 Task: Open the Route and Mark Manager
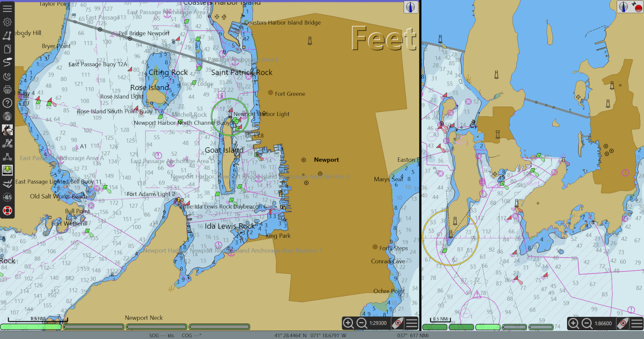tap(7, 49)
